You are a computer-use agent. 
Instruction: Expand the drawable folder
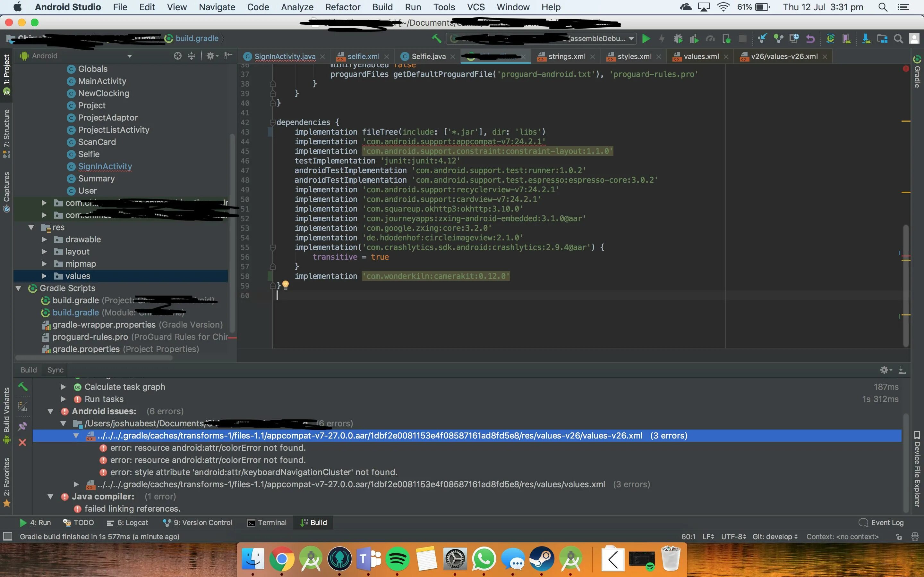pyautogui.click(x=44, y=240)
